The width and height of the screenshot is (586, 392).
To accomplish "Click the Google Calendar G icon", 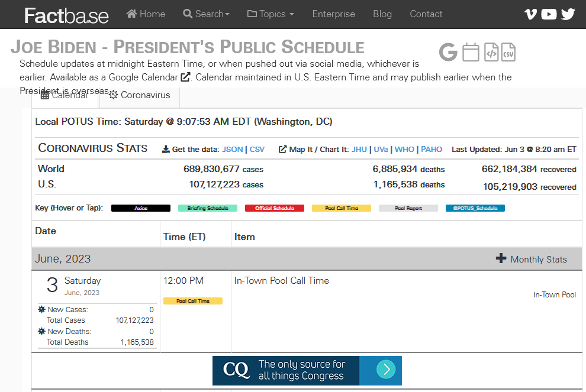I will pos(448,52).
